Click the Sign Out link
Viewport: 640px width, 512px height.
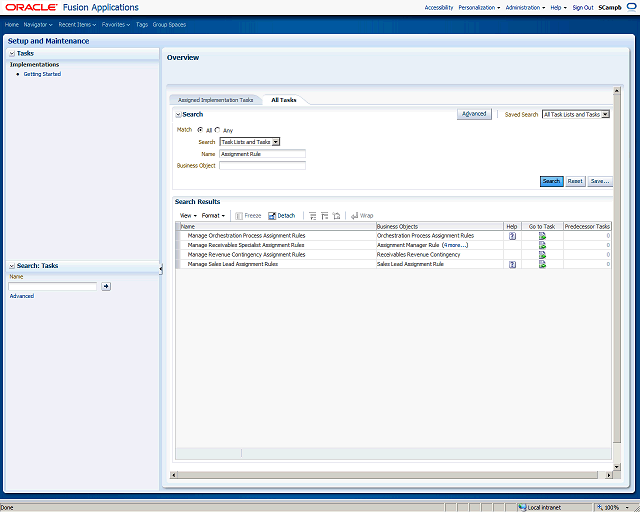[582, 7]
